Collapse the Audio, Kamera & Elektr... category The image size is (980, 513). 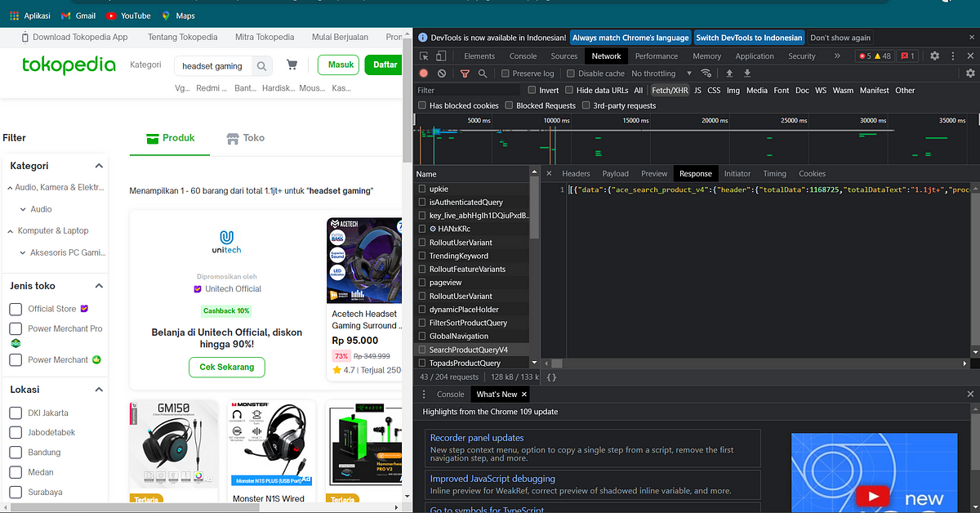[x=10, y=187]
